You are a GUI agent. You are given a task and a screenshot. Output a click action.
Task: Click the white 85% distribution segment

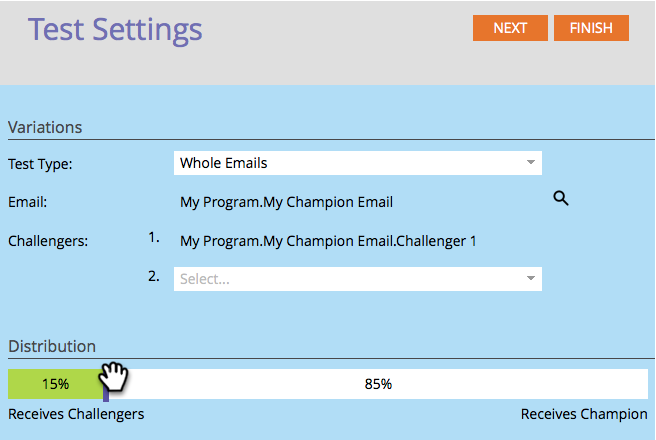378,384
